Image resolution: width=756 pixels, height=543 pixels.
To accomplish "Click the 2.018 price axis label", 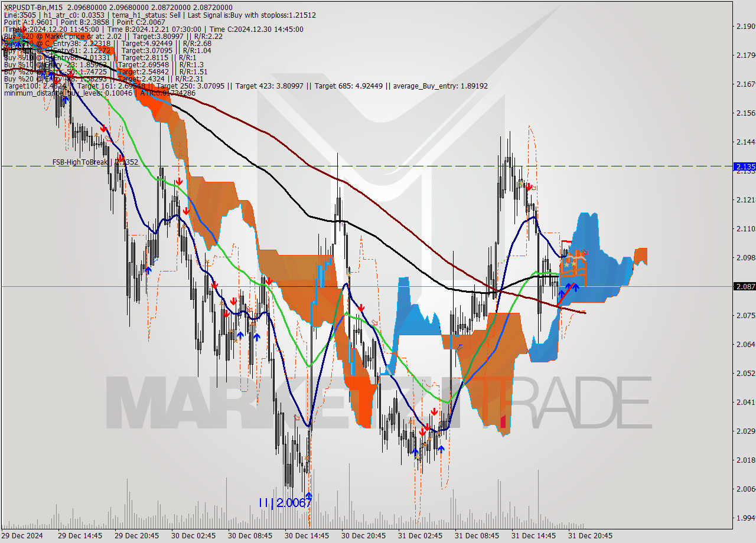I will pos(745,460).
